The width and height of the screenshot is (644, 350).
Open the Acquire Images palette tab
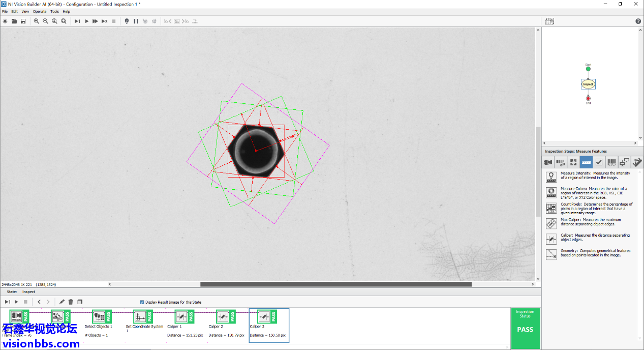pyautogui.click(x=548, y=162)
